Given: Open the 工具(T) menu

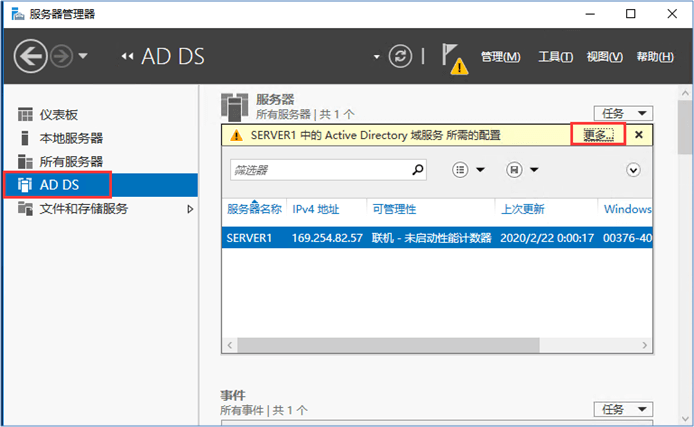Looking at the screenshot, I should pos(555,57).
